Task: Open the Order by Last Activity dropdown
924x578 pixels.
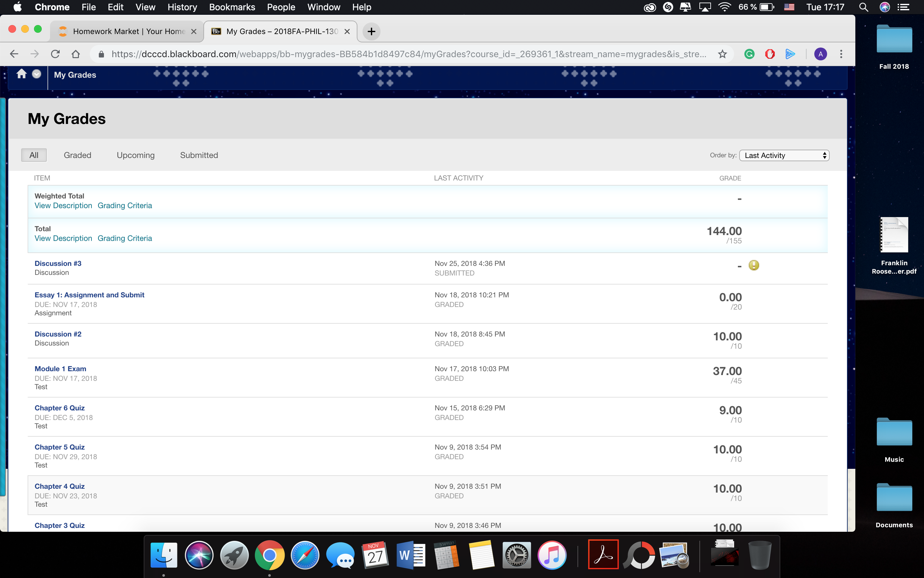Action: [x=784, y=155]
